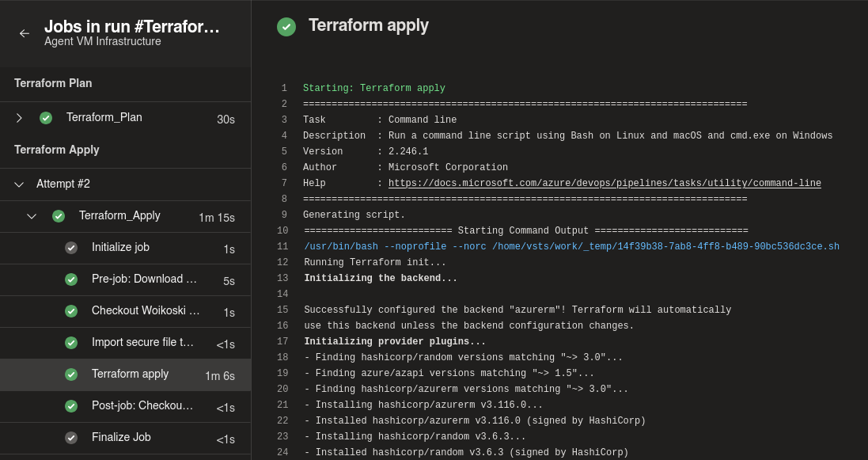868x460 pixels.
Task: Click the check icon beside Pre-job: Download step
Action: (70, 279)
